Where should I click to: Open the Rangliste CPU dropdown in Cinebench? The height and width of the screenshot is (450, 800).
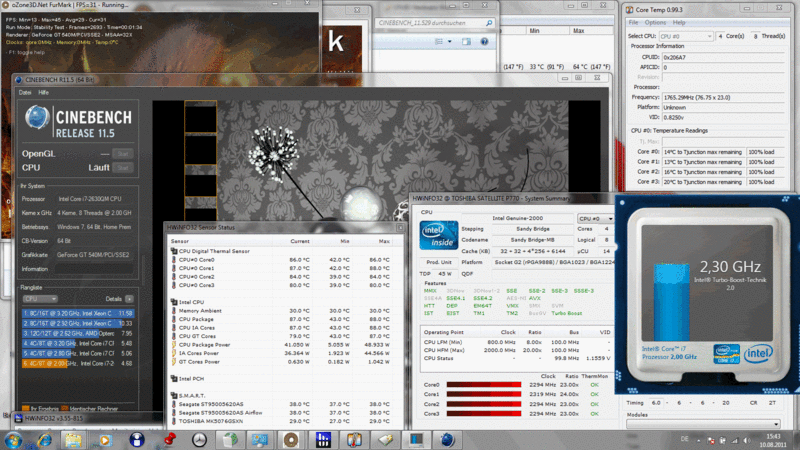pos(40,299)
